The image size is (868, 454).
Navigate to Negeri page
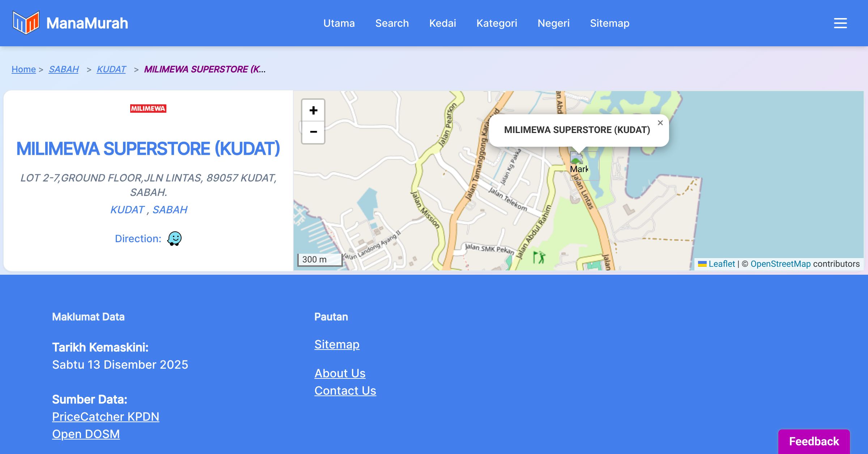point(553,23)
